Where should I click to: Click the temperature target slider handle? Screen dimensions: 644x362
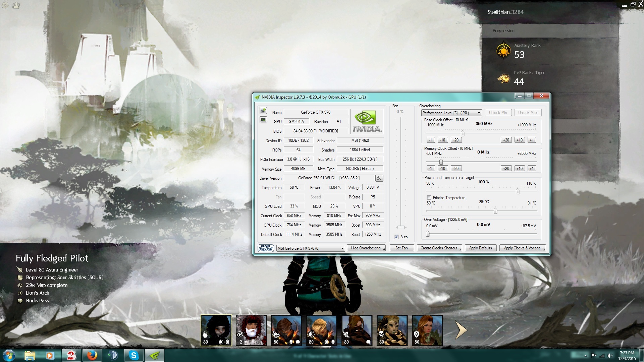(495, 211)
